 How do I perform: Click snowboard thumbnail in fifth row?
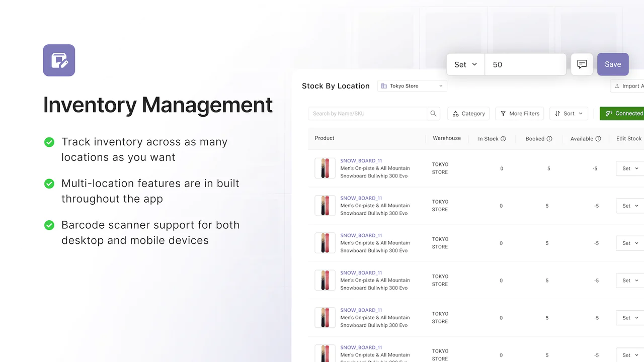click(325, 318)
